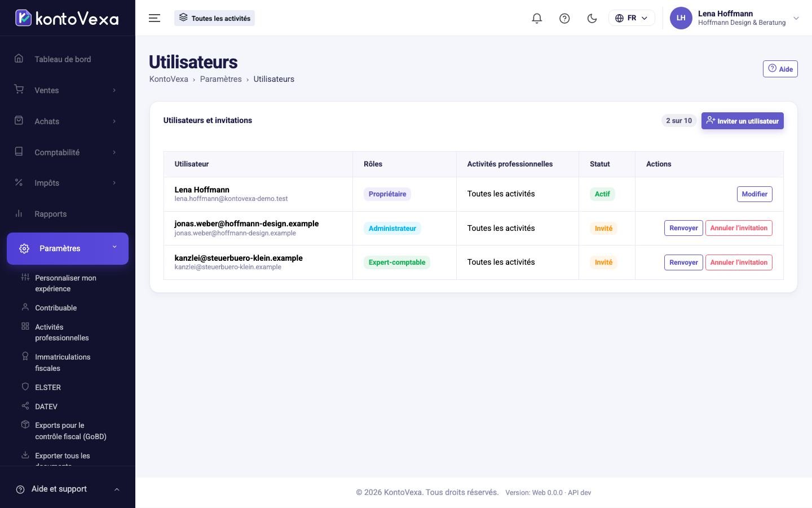Image resolution: width=812 pixels, height=508 pixels.
Task: Click the kontoVexa logo icon
Action: (x=23, y=18)
